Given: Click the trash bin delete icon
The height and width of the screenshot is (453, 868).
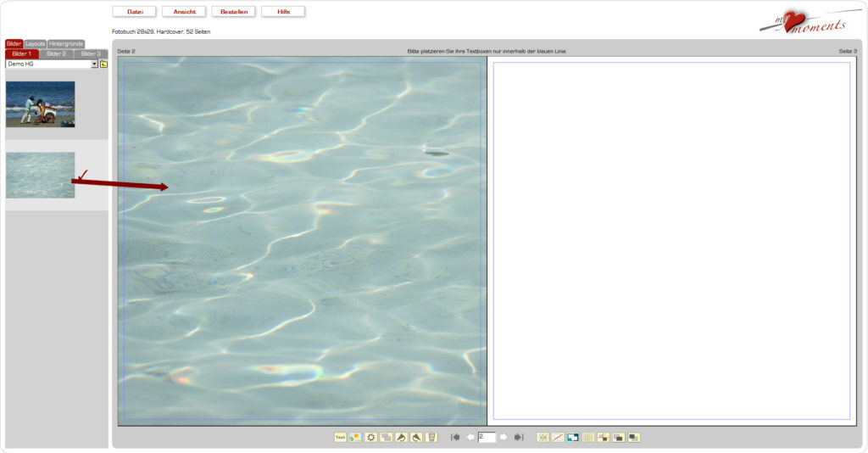Looking at the screenshot, I should [x=431, y=438].
